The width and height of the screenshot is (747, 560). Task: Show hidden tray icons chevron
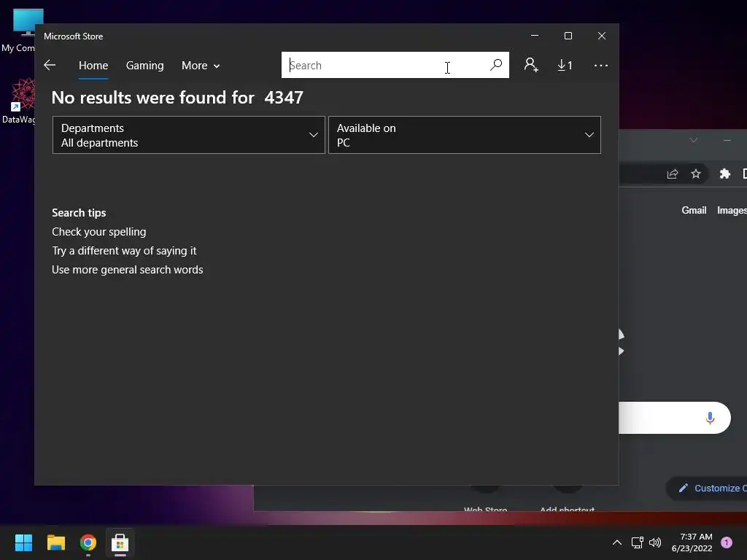coord(617,542)
